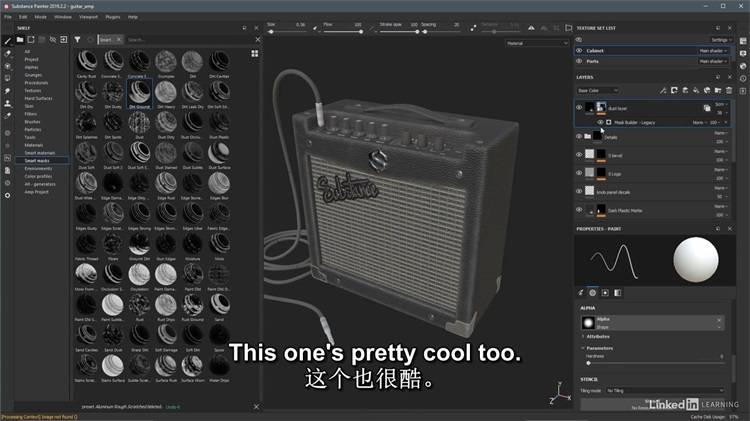Open the Window menu
The width and height of the screenshot is (750, 421).
click(63, 17)
